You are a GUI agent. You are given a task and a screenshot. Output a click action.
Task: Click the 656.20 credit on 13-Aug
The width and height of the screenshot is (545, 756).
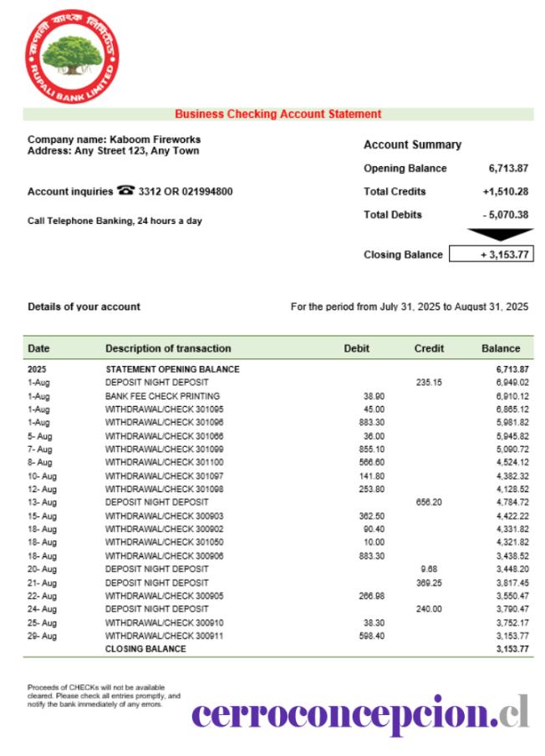429,502
